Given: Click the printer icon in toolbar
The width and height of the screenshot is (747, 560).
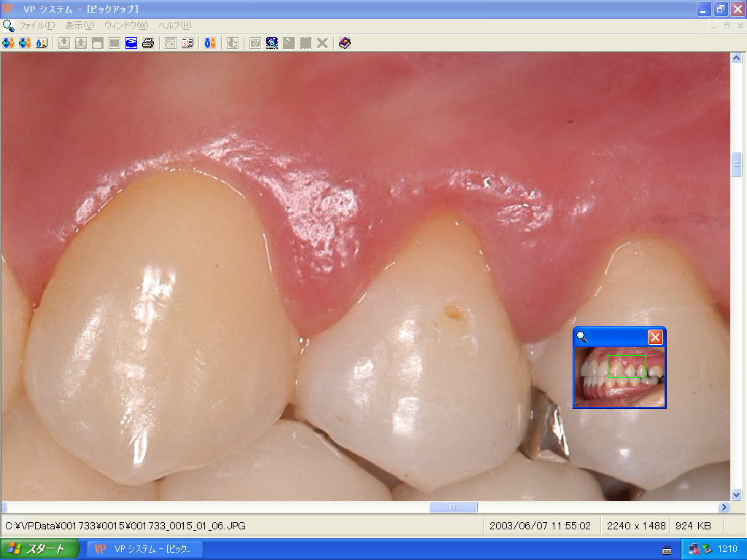Looking at the screenshot, I should coord(148,43).
